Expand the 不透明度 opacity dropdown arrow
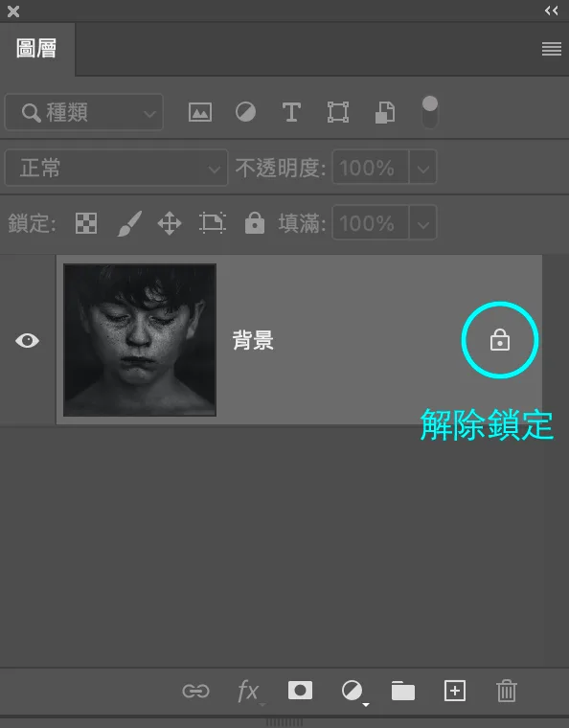The width and height of the screenshot is (569, 728). pos(422,167)
